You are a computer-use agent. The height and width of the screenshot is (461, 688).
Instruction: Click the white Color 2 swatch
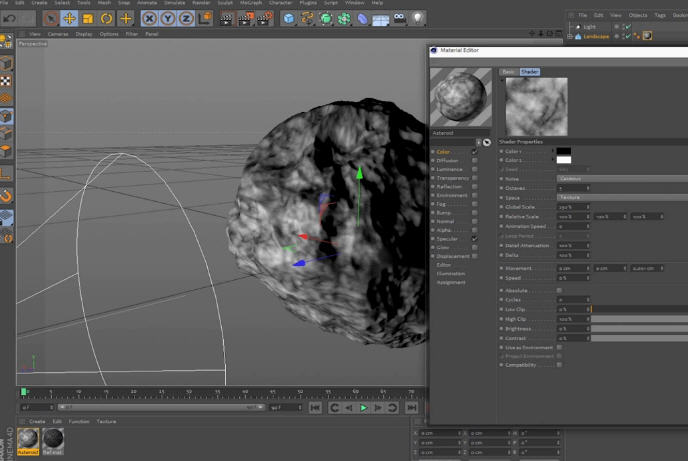[x=564, y=160]
